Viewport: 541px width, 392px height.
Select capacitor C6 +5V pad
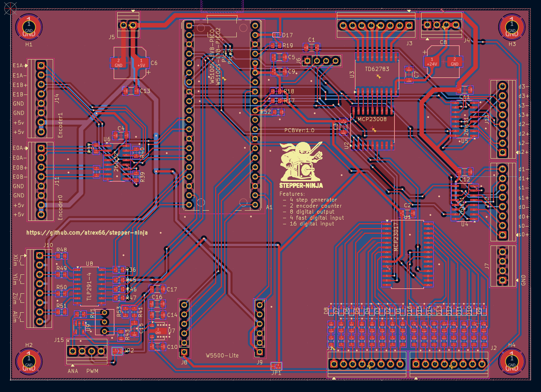(x=141, y=63)
